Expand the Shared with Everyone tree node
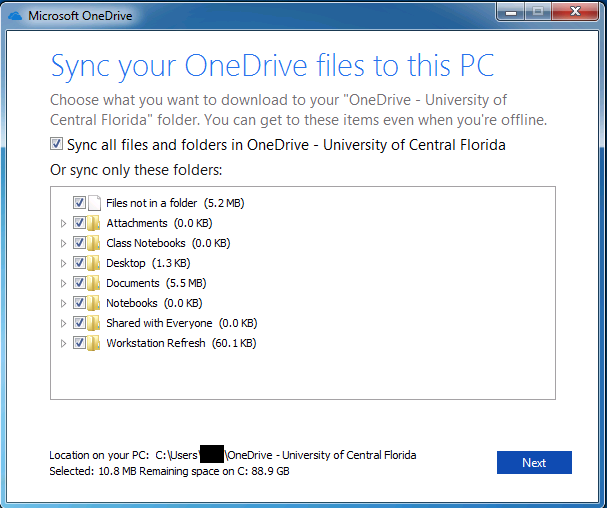Image resolution: width=607 pixels, height=508 pixels. (63, 324)
